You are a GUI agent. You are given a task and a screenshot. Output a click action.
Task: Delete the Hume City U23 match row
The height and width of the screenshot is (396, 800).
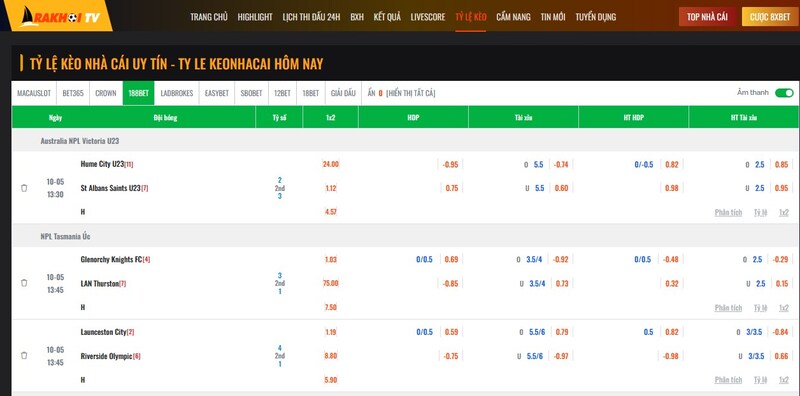tap(24, 188)
